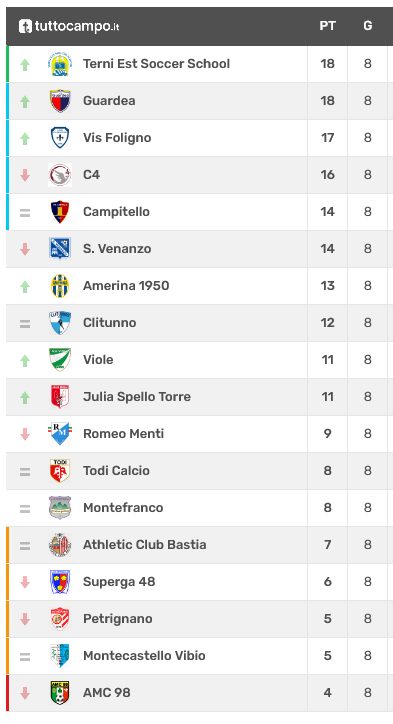Open the Romeo Menti team page
Screen dimensions: 393x724
click(123, 434)
